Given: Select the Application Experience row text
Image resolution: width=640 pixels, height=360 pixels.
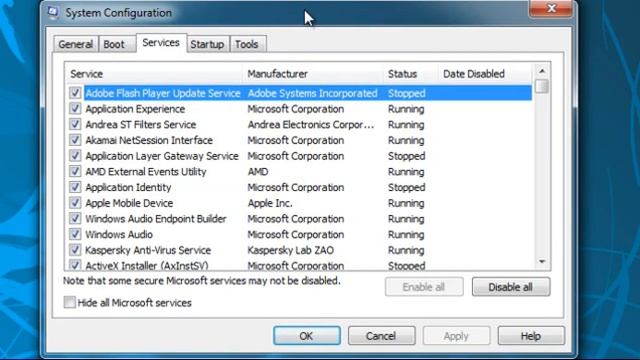Looking at the screenshot, I should pyautogui.click(x=135, y=109).
